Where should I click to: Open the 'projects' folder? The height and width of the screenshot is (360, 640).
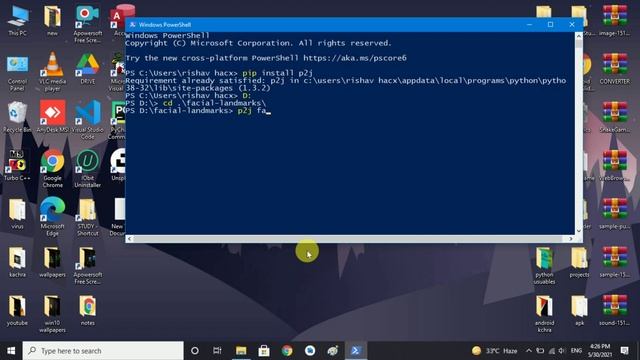580,262
